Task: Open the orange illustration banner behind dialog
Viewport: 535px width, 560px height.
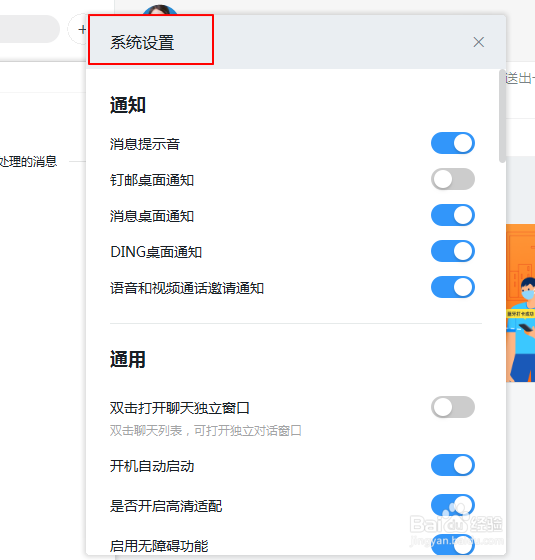Action: click(520, 303)
